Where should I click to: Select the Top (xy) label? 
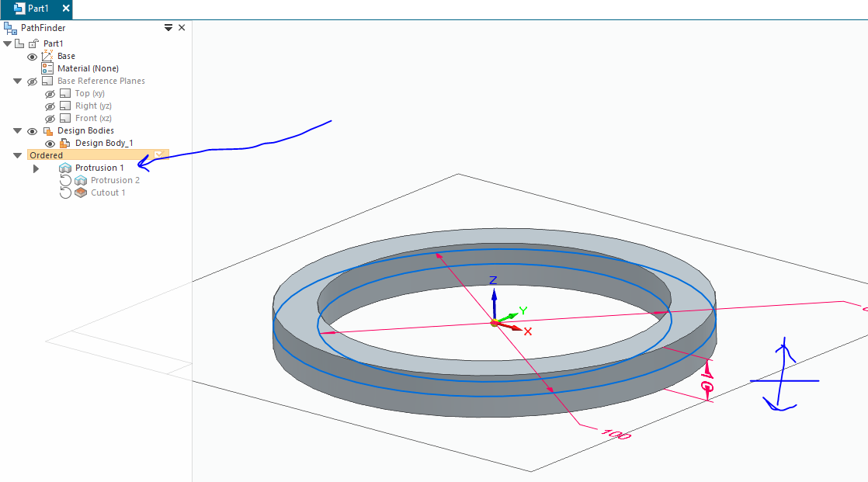(x=90, y=93)
